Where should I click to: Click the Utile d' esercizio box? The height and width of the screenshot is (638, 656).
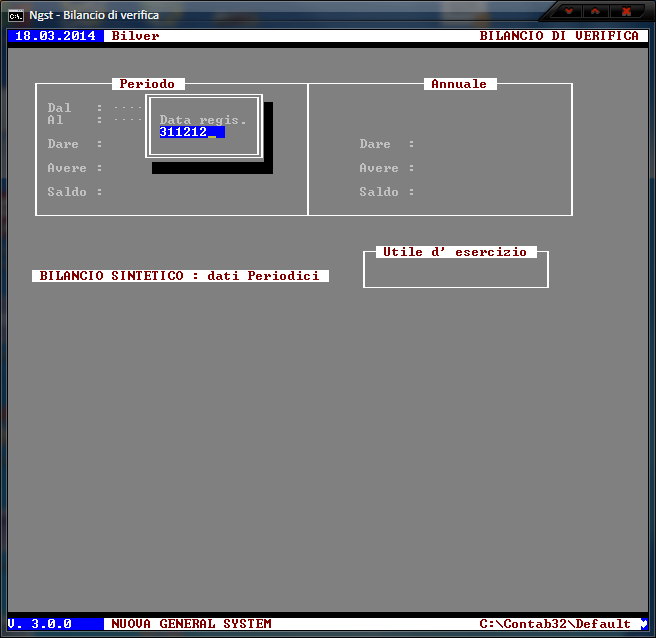click(x=455, y=270)
